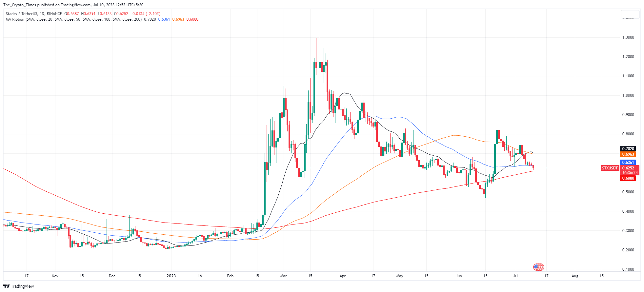The height and width of the screenshot is (292, 644).
Task: Click the red 0.6080 value in MA Ribbon legend
Action: [192, 19]
